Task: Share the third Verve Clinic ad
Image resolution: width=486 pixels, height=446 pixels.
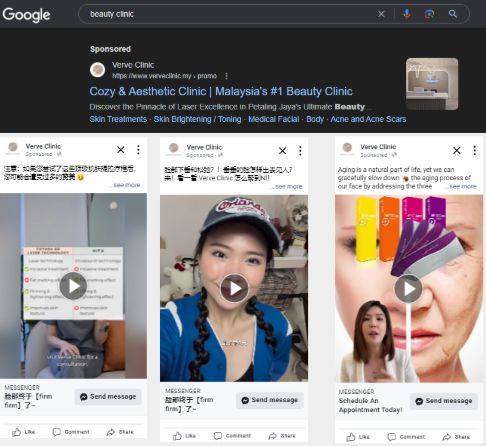Action: (x=456, y=437)
